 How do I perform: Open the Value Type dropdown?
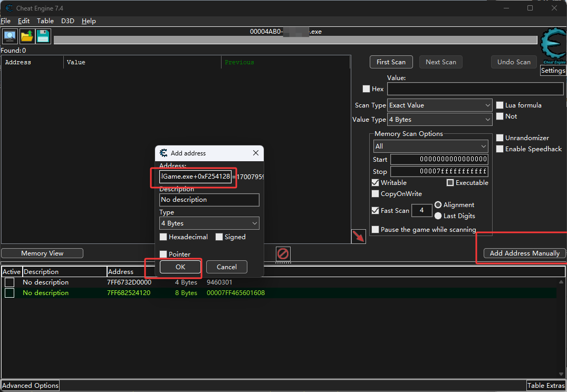pyautogui.click(x=440, y=119)
